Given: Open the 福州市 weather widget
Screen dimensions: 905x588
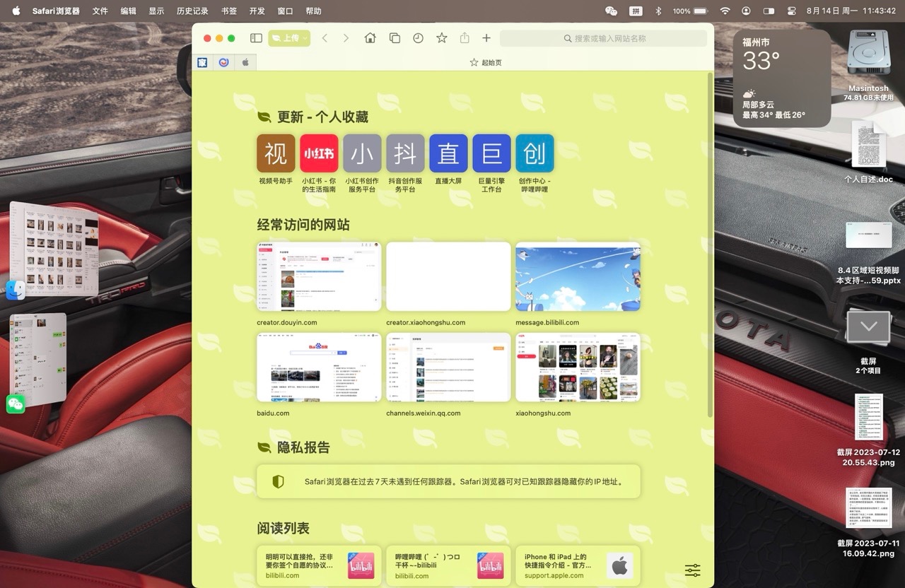Looking at the screenshot, I should pyautogui.click(x=782, y=78).
